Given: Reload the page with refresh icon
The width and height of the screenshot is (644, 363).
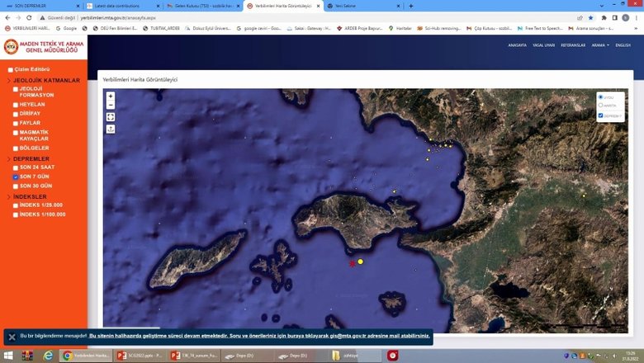Looking at the screenshot, I should click(x=29, y=17).
